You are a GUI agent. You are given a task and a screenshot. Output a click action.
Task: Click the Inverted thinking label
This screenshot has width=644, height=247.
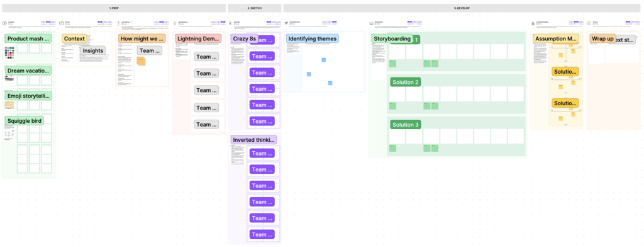(254, 139)
